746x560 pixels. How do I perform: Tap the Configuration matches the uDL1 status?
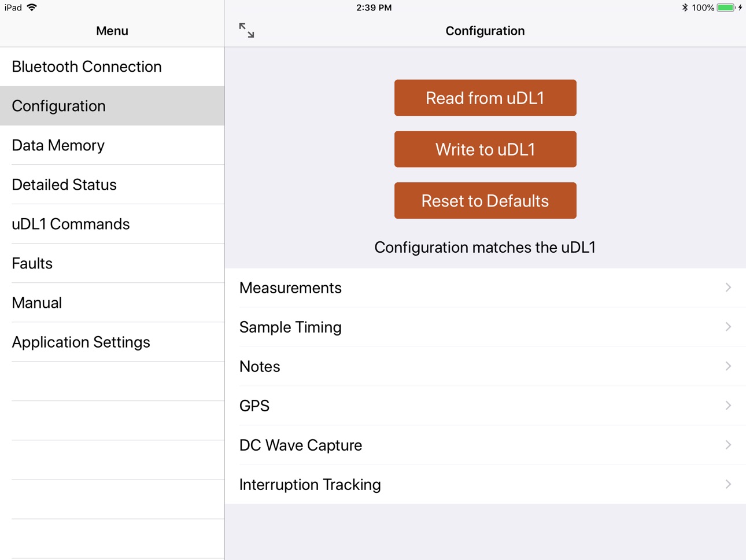(485, 247)
